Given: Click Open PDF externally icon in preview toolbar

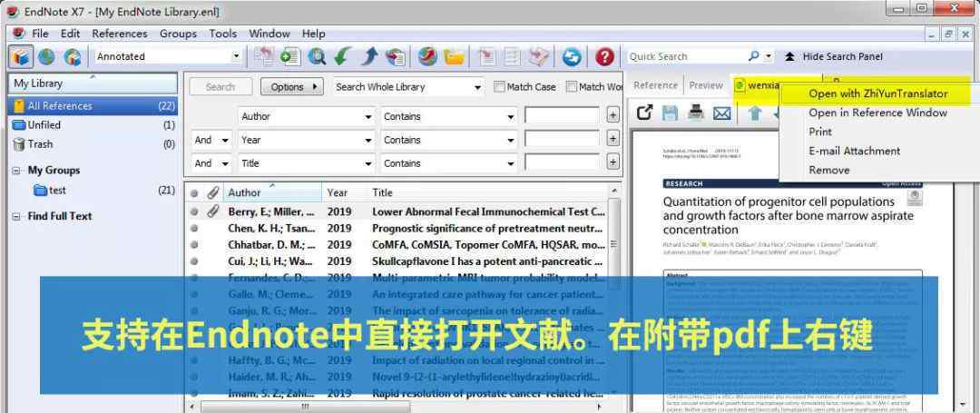Looking at the screenshot, I should 645,113.
